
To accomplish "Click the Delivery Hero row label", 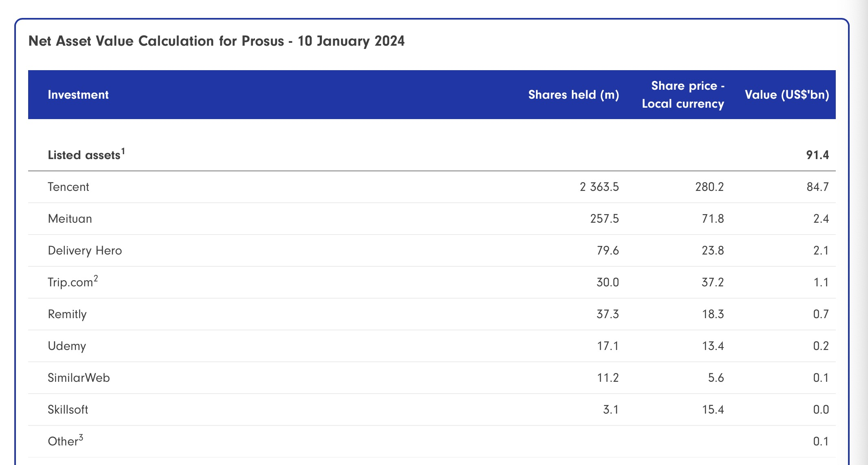I will (x=85, y=250).
